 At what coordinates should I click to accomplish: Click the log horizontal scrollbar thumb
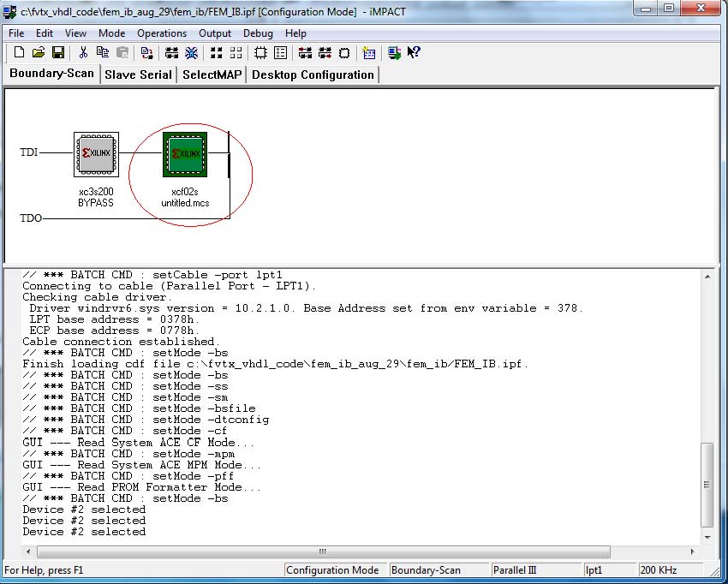tap(322, 551)
